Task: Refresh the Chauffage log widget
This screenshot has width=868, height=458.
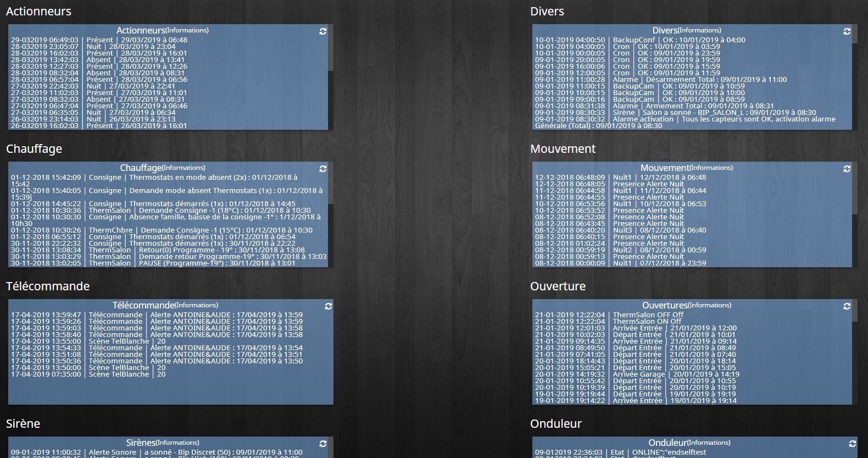Action: pyautogui.click(x=323, y=169)
